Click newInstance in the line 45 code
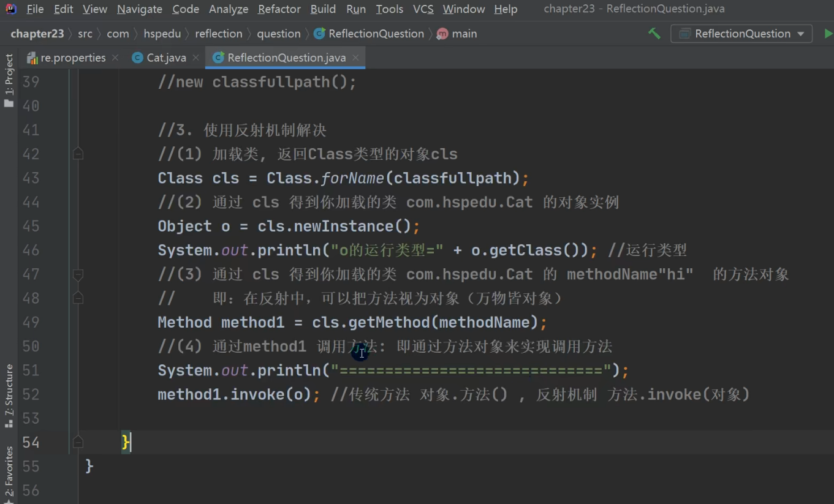Viewport: 834px width, 504px height. tap(343, 227)
